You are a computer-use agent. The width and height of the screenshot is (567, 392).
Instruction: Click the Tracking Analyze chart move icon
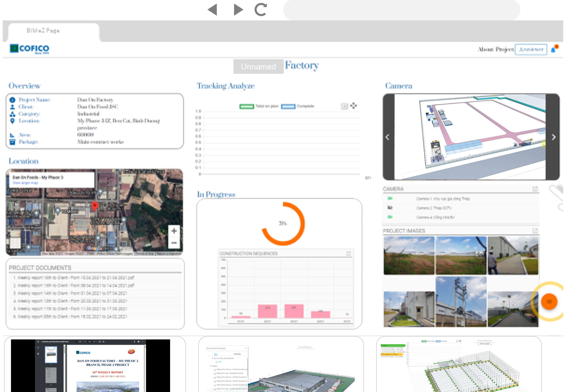354,106
